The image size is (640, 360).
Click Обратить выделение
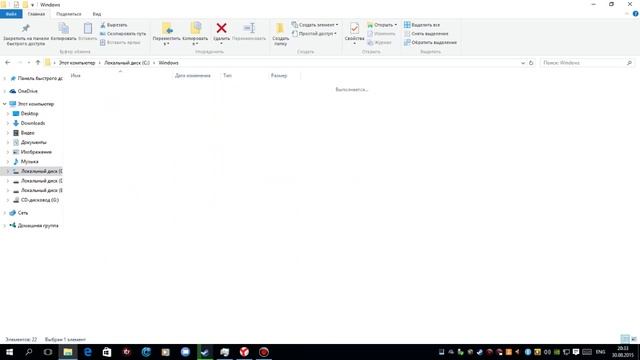(430, 42)
